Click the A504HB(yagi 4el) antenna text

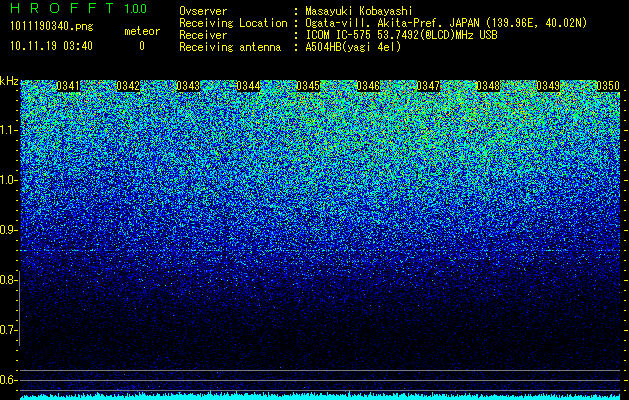click(353, 47)
